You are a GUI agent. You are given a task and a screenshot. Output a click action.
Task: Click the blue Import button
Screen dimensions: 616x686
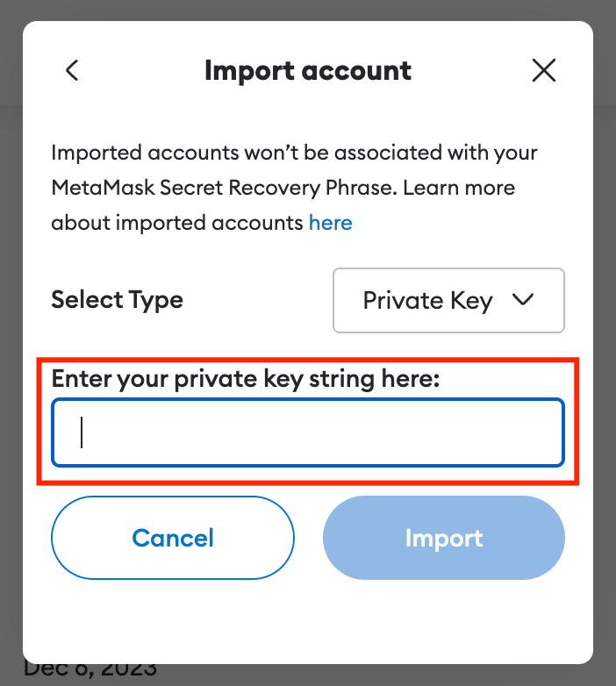tap(444, 538)
